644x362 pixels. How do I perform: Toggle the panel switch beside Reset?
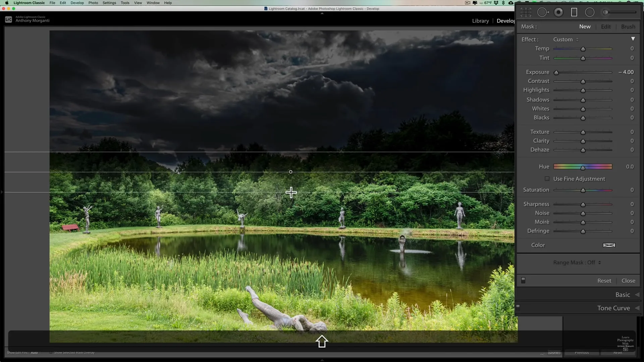pos(523,281)
